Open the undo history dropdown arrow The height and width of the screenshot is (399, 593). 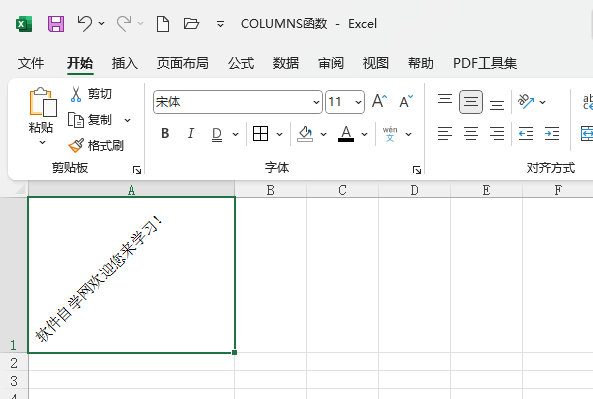tap(101, 23)
